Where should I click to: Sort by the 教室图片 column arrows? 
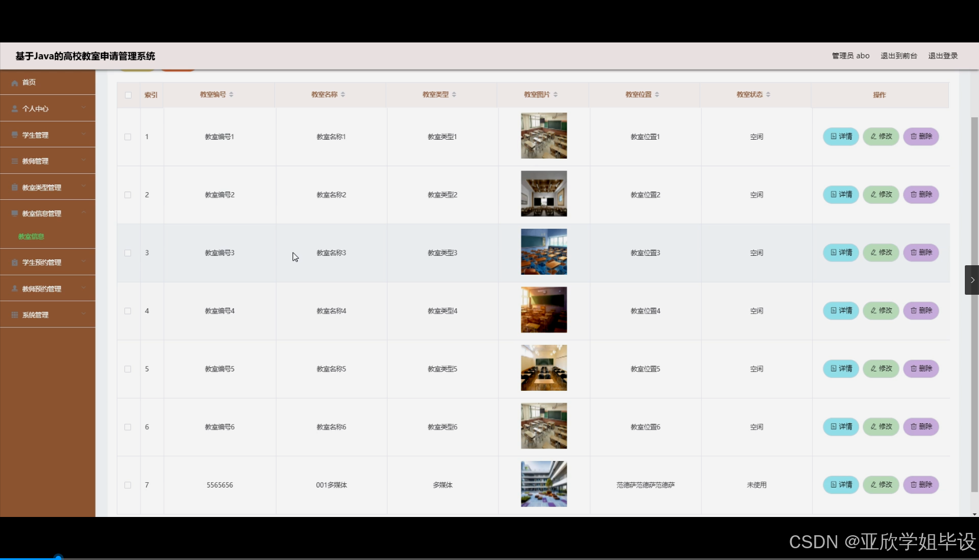click(556, 94)
